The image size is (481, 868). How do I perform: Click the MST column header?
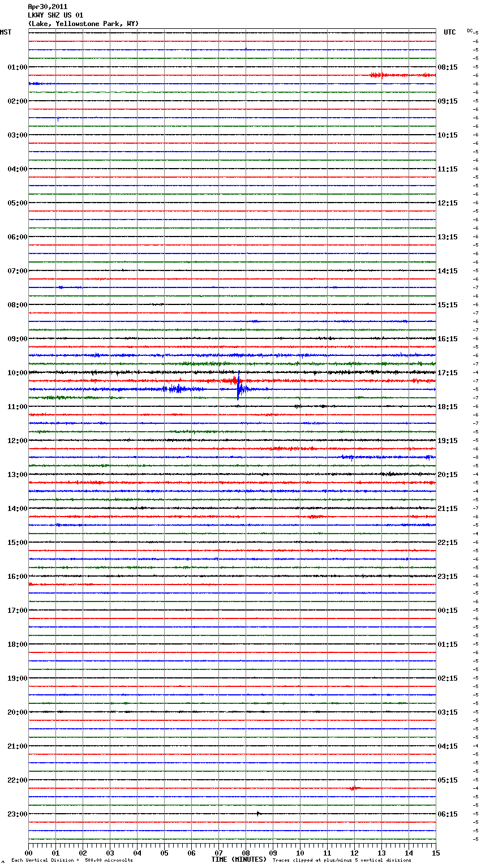(x=6, y=32)
